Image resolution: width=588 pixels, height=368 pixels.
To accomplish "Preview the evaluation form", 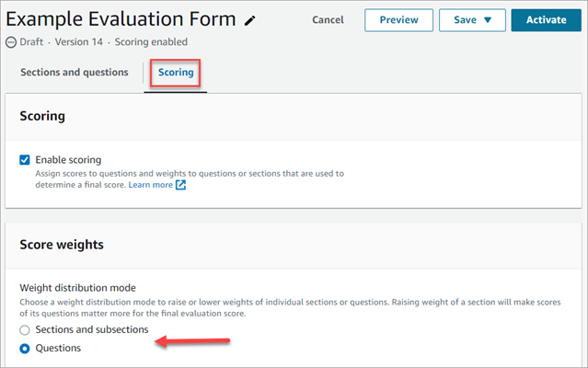I will [398, 20].
